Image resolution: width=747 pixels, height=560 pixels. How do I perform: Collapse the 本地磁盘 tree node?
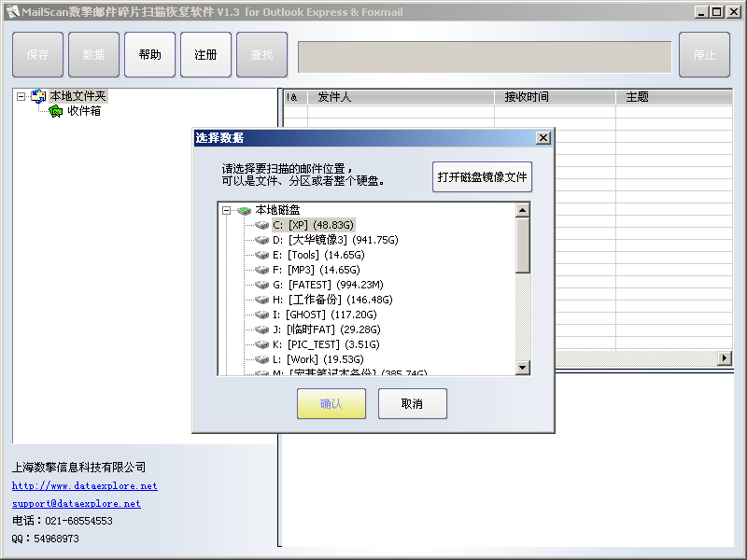click(227, 210)
